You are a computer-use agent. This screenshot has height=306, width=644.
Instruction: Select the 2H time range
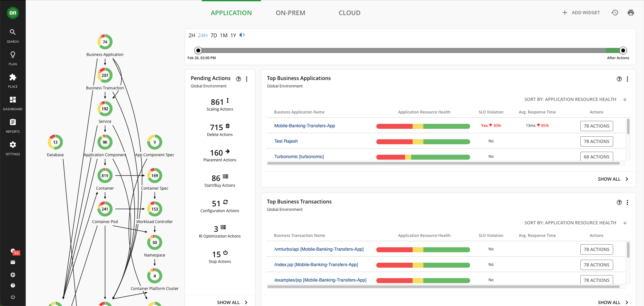(192, 35)
